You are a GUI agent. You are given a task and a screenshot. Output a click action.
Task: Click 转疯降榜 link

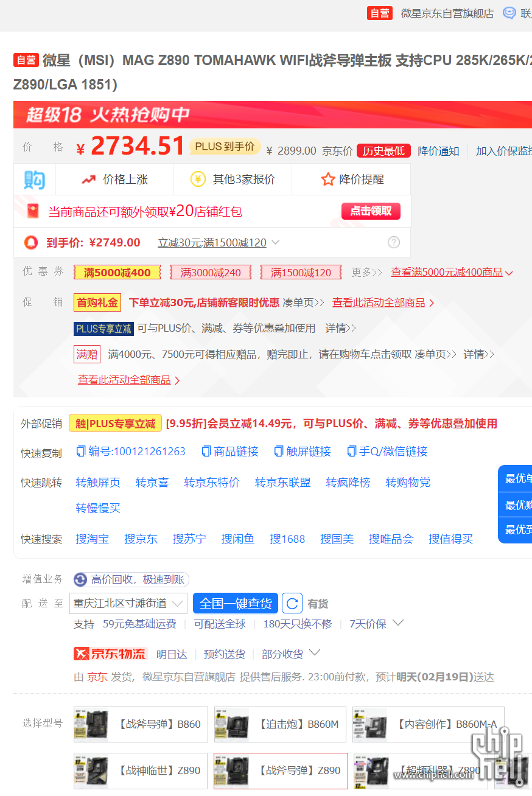tap(348, 483)
